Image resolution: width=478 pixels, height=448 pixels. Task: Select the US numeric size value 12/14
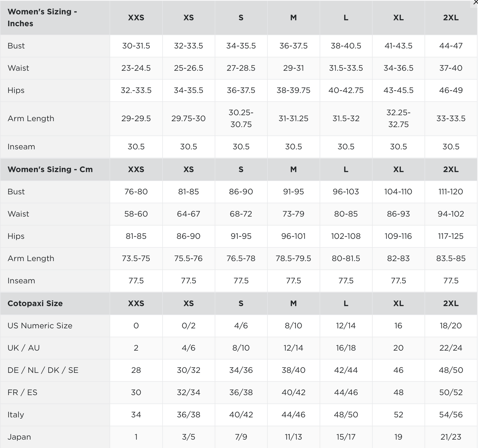(x=346, y=326)
